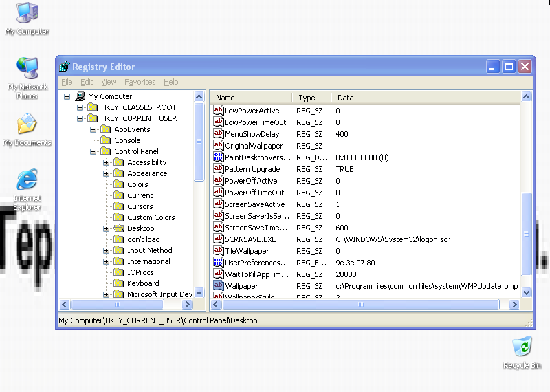
Task: Expand the Microsoft Input Devices key
Action: [x=106, y=294]
